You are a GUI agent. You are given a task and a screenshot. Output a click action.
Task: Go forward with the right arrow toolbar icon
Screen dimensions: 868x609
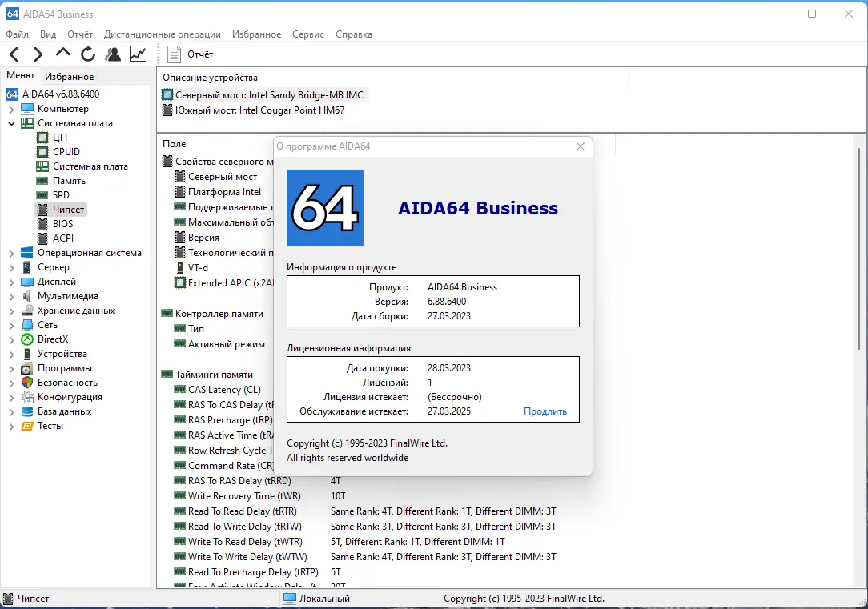point(38,54)
